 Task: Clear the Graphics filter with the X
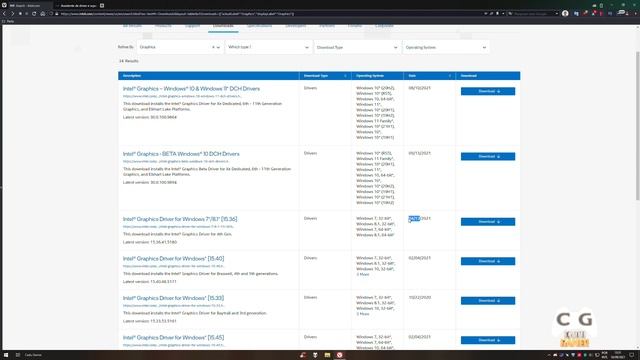(213, 47)
